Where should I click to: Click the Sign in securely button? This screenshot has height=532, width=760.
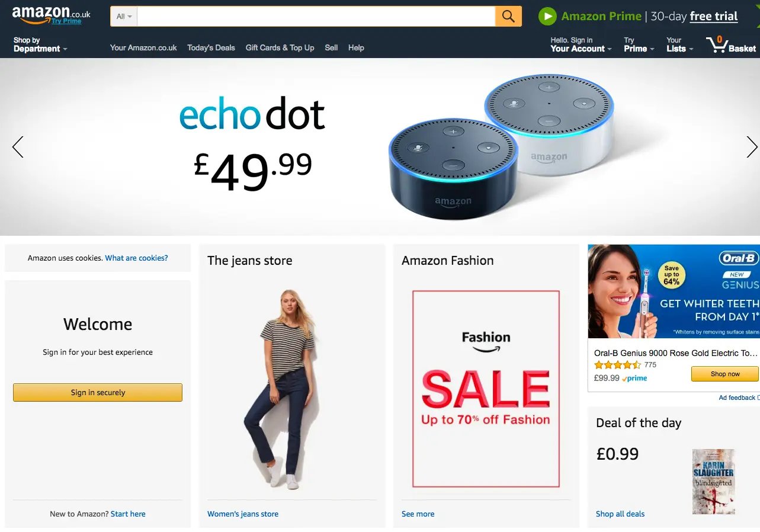pos(98,392)
